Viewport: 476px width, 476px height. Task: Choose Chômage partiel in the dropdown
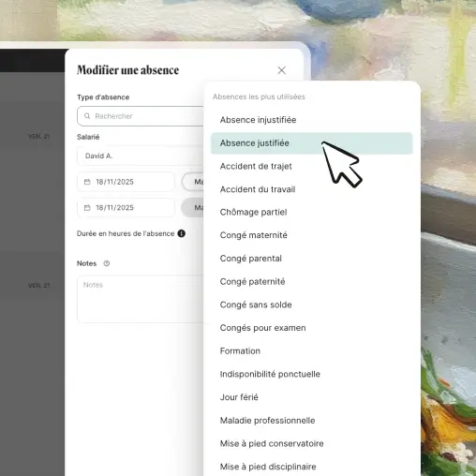click(311, 213)
